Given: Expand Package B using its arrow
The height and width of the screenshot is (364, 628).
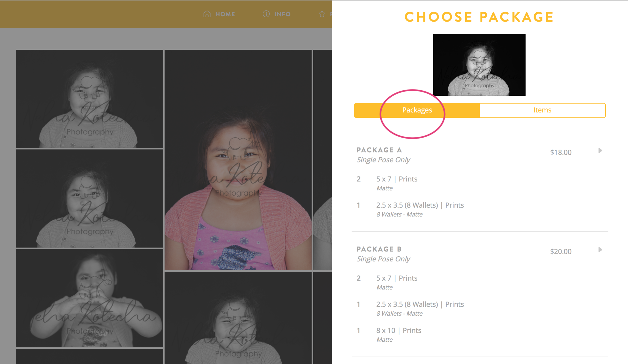Looking at the screenshot, I should pos(600,250).
